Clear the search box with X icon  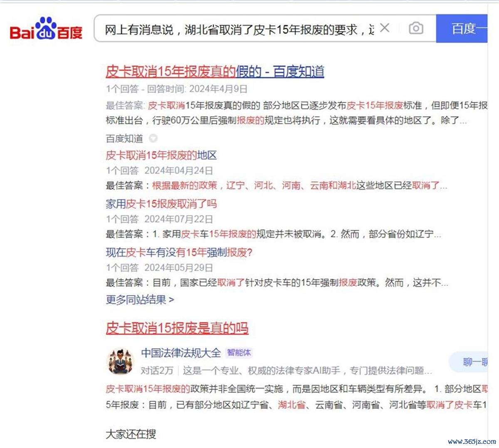(x=385, y=28)
